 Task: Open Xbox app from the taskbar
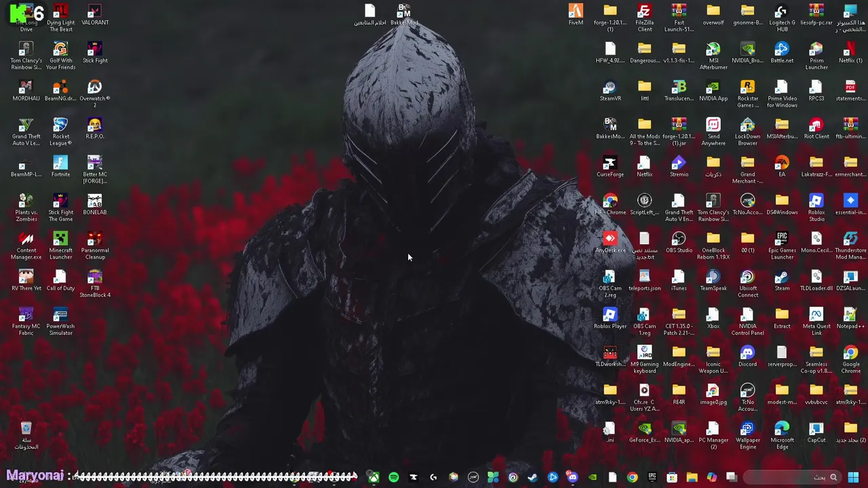[374, 478]
